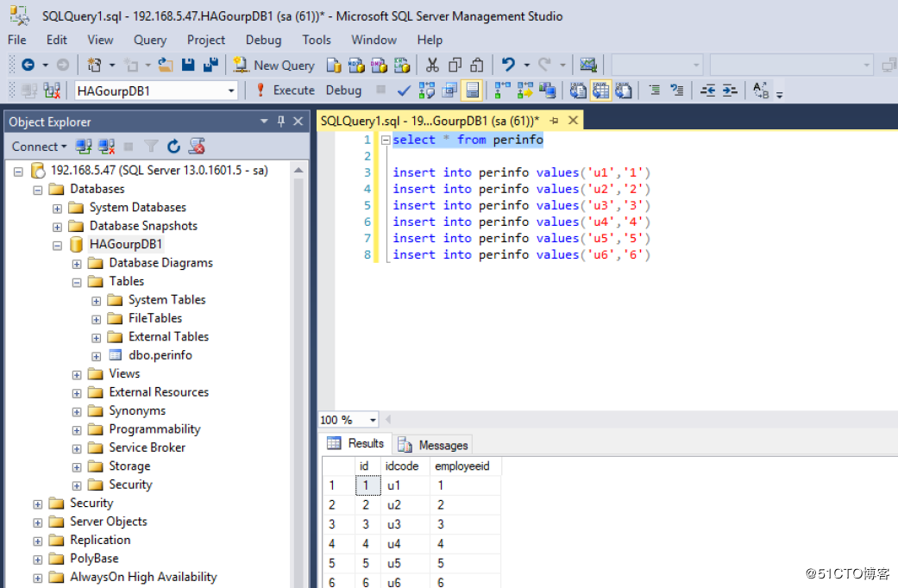This screenshot has height=588, width=898.
Task: Click the Object Explorer filter funnel icon
Action: tap(151, 147)
